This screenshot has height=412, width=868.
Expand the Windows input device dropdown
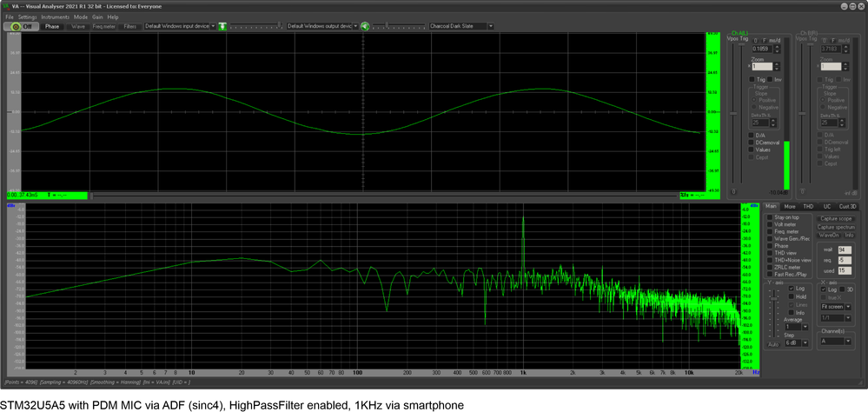213,26
